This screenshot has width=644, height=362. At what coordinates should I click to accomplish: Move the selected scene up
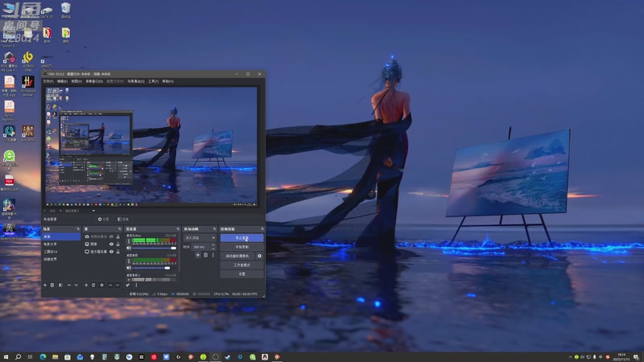[x=69, y=285]
